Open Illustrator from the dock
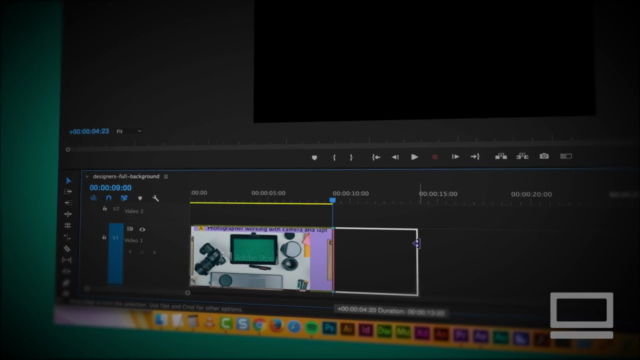 (347, 329)
